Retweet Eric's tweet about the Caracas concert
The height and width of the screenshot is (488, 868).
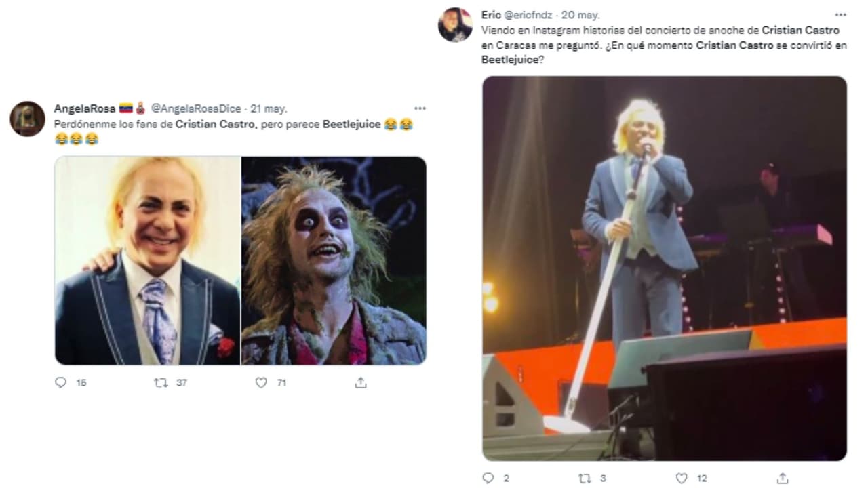[585, 479]
